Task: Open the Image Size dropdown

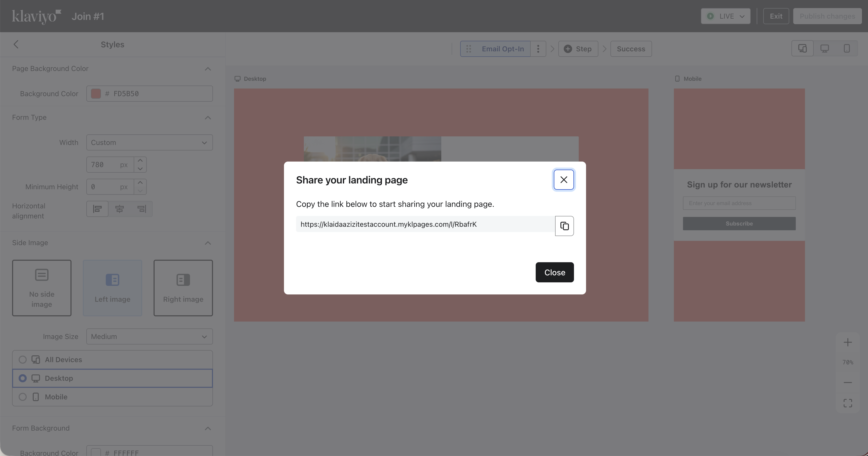Action: tap(149, 336)
